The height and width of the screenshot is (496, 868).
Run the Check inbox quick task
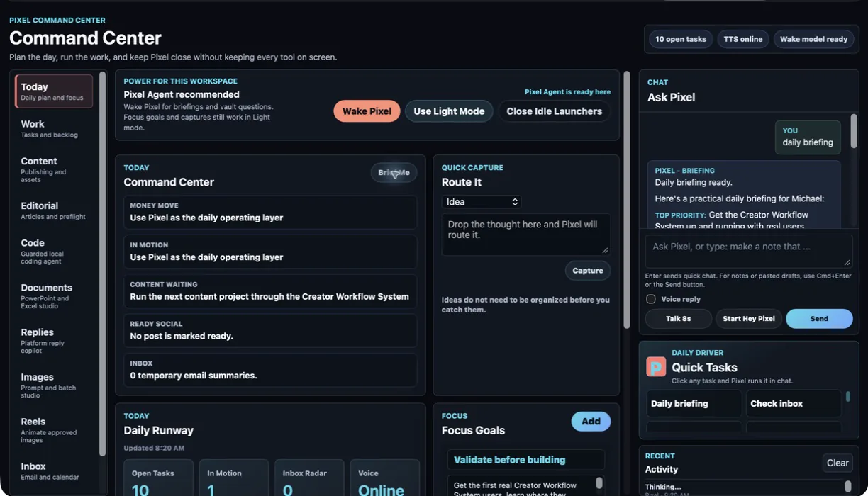[x=794, y=403]
